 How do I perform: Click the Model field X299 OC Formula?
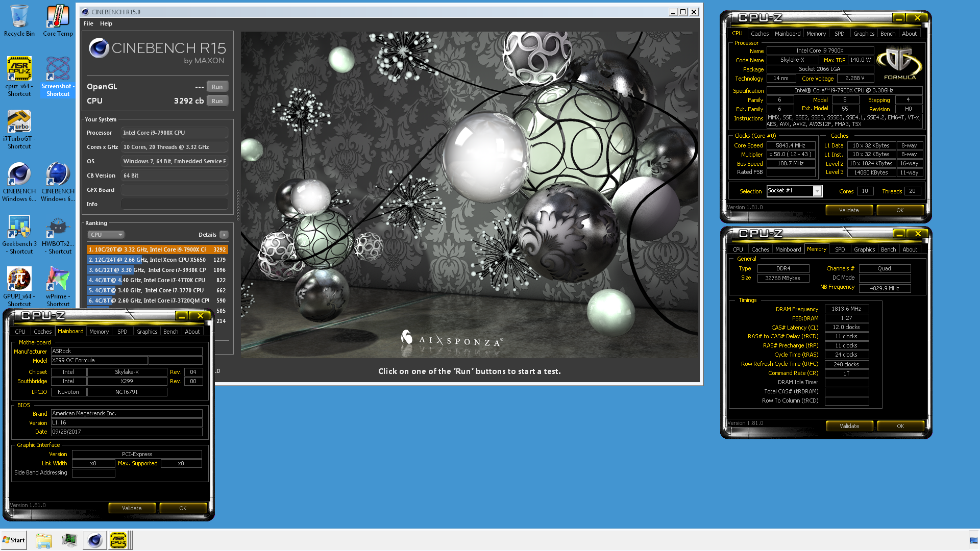[x=99, y=360]
